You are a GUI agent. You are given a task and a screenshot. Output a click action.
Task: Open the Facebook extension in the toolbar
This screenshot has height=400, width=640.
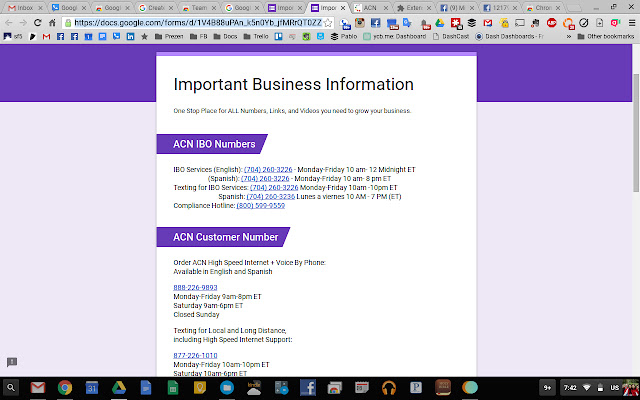(376, 23)
